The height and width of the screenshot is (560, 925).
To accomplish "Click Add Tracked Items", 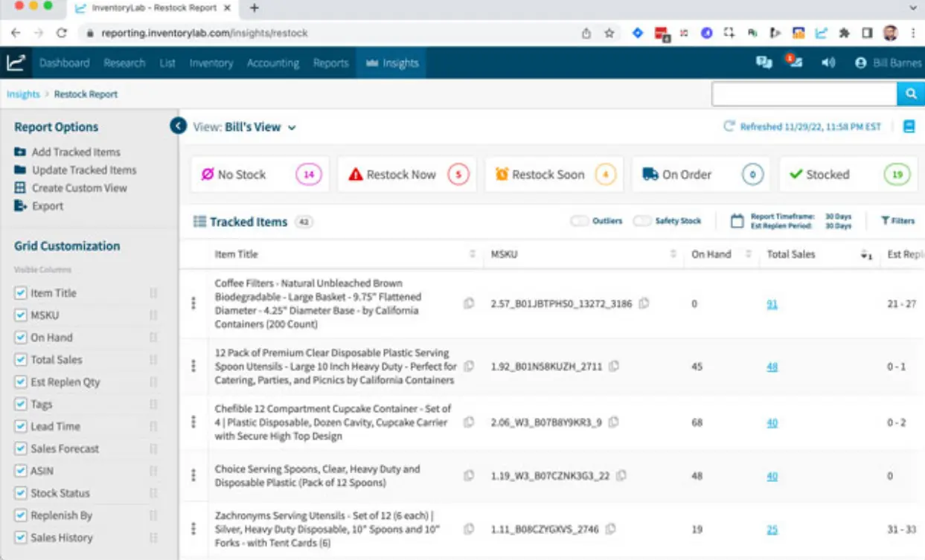I will click(x=68, y=152).
